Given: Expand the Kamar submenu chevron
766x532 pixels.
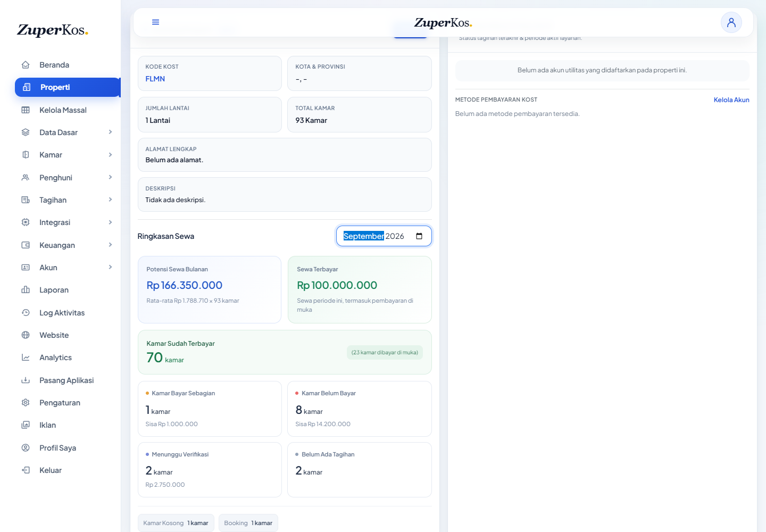Looking at the screenshot, I should (110, 155).
